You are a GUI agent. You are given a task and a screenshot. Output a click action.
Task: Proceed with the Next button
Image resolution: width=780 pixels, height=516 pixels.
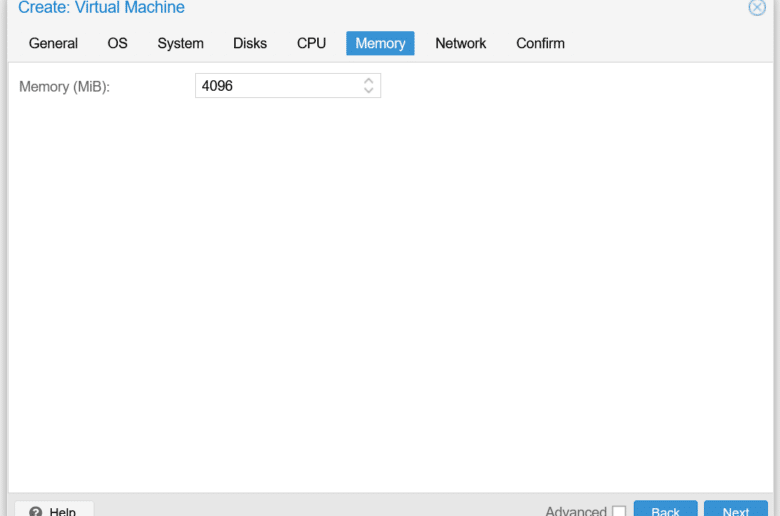736,510
